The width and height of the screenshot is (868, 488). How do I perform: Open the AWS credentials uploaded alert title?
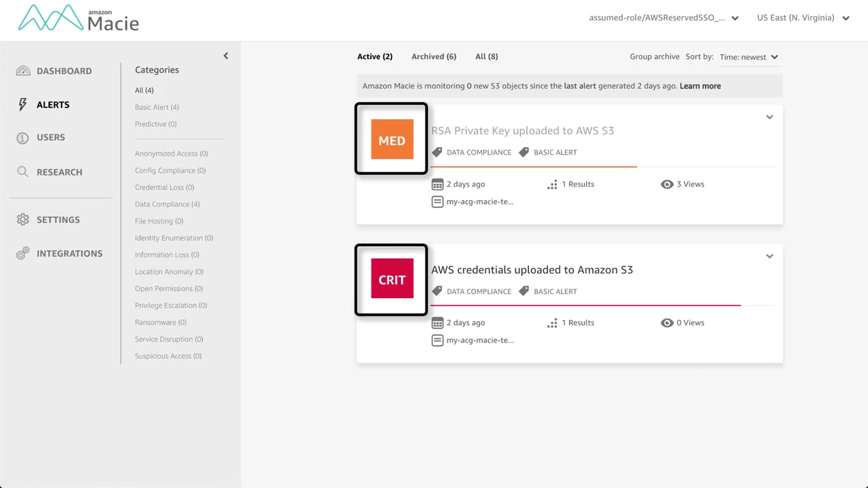point(532,270)
